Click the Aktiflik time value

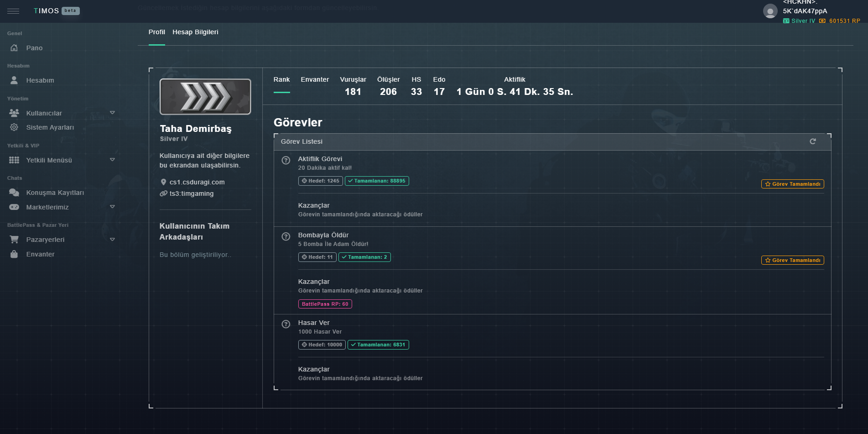pos(515,92)
